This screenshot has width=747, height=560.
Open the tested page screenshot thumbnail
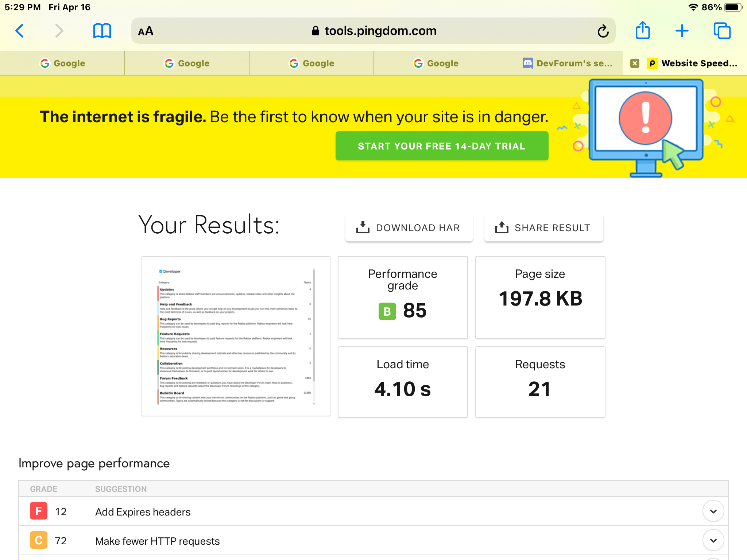coord(236,336)
